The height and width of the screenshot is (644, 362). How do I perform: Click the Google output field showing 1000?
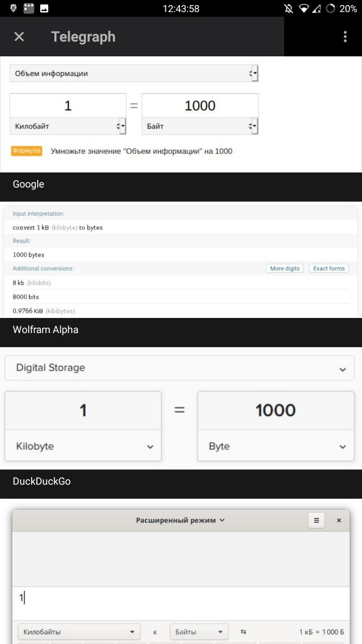click(200, 106)
